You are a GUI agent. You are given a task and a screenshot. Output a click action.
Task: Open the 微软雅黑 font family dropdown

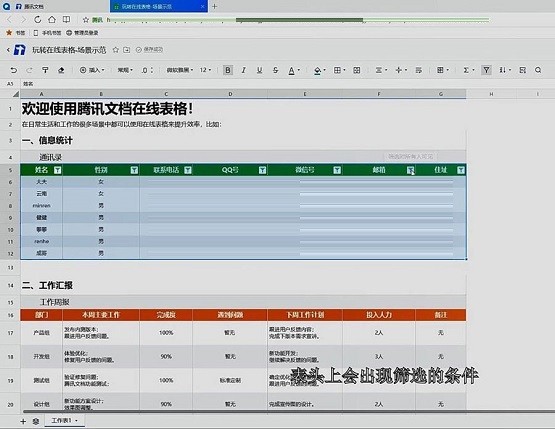180,70
